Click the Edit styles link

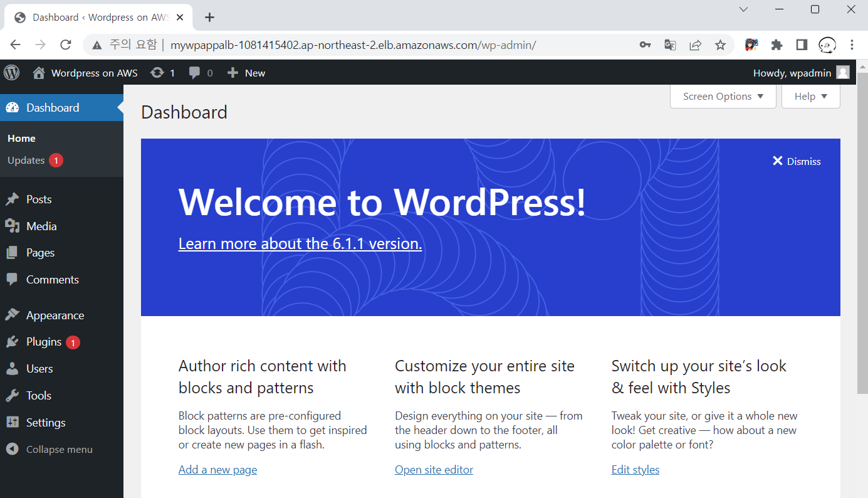coord(635,470)
